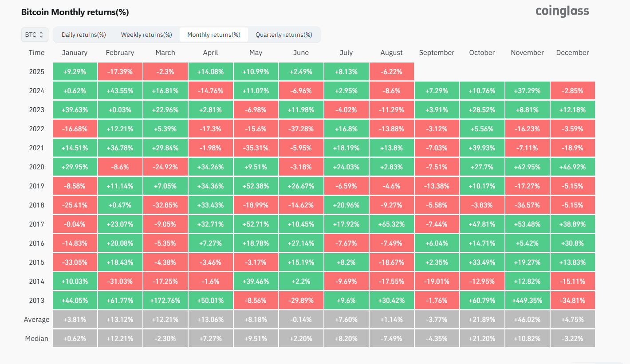This screenshot has width=630, height=364.
Task: Switch to Daily returns(%) tab
Action: [83, 35]
